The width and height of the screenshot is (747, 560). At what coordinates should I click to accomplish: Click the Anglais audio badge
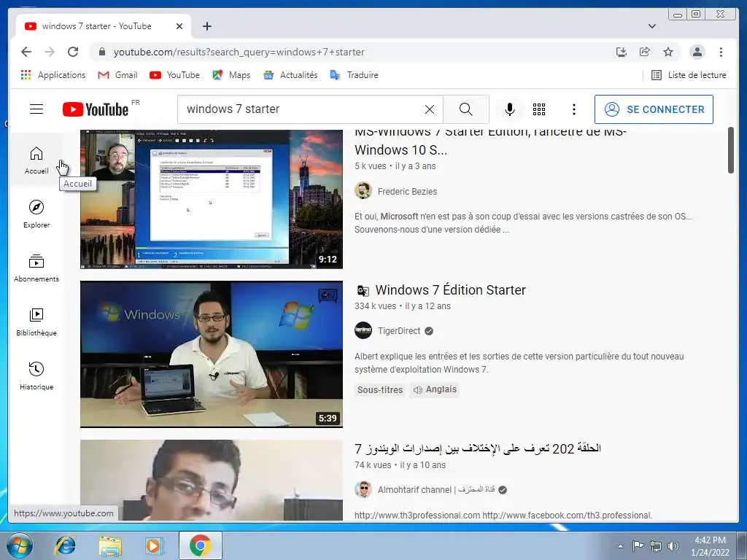pyautogui.click(x=435, y=389)
